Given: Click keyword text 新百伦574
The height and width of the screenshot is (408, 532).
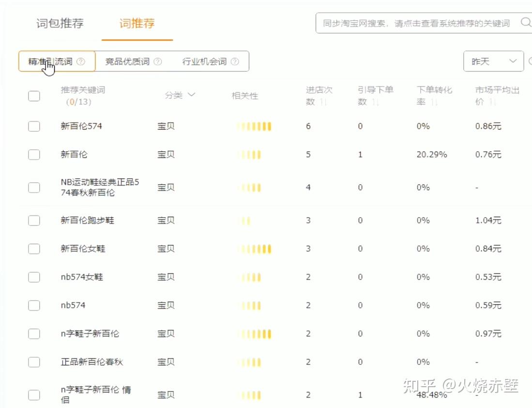Looking at the screenshot, I should point(81,126).
